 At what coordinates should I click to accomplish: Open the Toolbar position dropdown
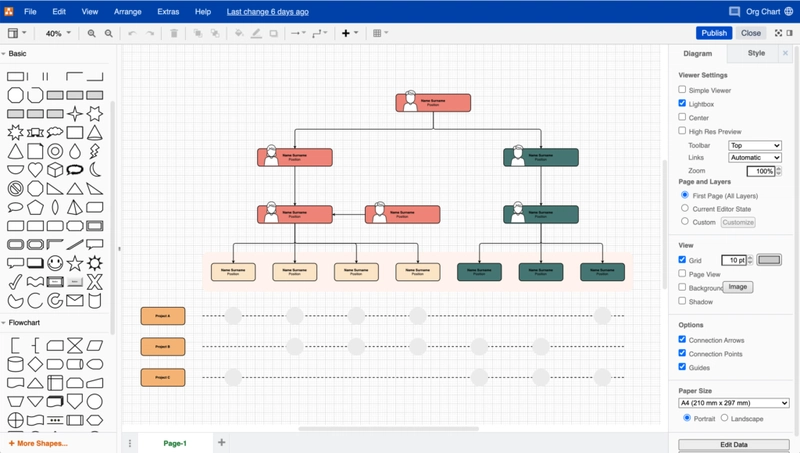[755, 145]
